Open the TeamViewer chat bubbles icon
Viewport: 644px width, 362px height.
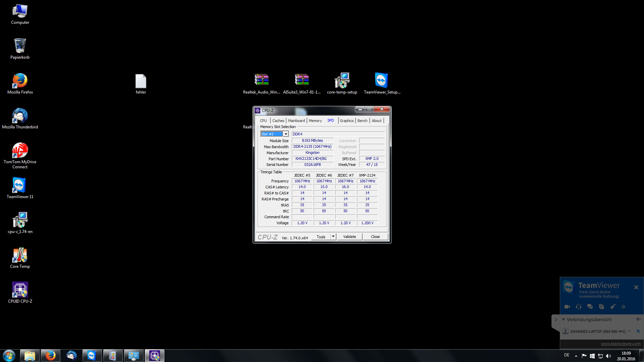coord(590,307)
